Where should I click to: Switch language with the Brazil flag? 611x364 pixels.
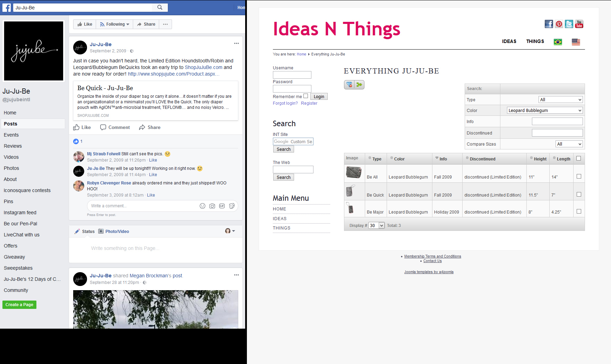(x=558, y=42)
